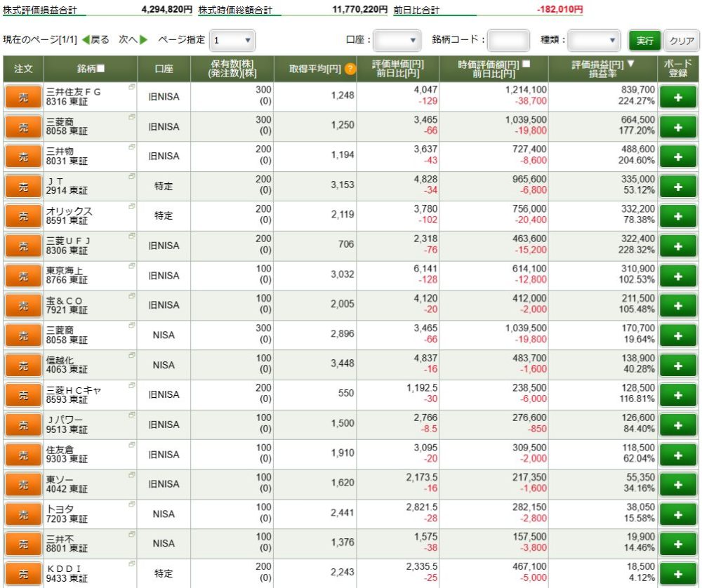Toggle the square marker on 銘柄 header
Image resolution: width=702 pixels, height=588 pixels.
click(x=100, y=69)
